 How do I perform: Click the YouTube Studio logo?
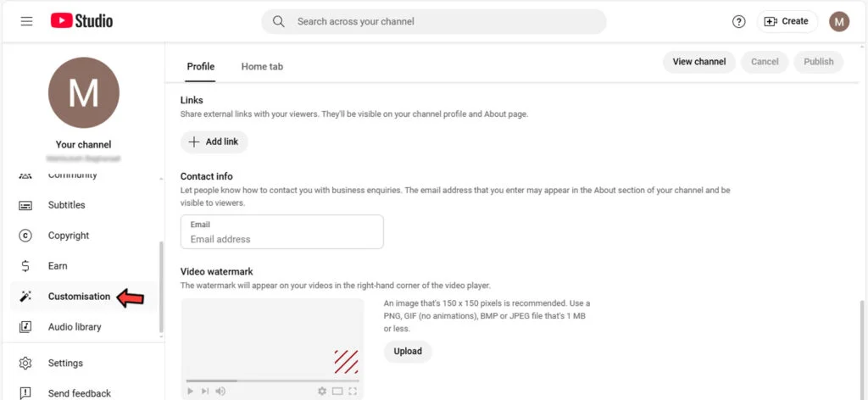point(81,21)
